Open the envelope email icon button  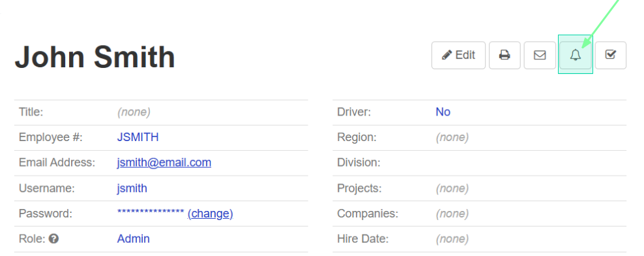540,55
